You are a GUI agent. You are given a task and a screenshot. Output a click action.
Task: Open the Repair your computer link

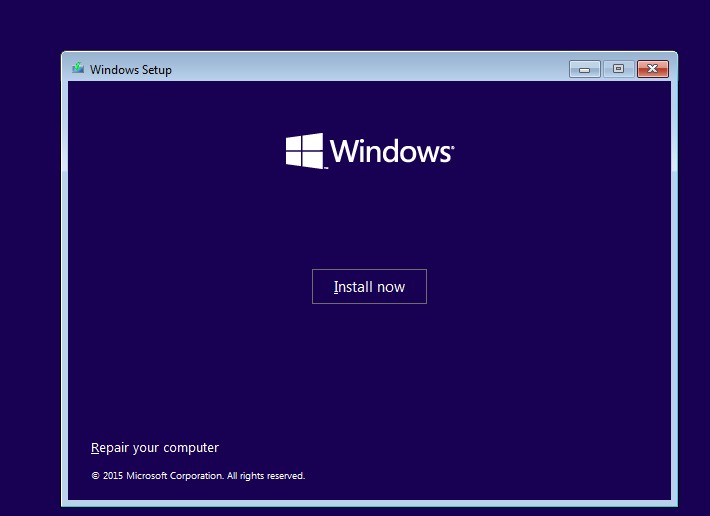[x=155, y=448]
